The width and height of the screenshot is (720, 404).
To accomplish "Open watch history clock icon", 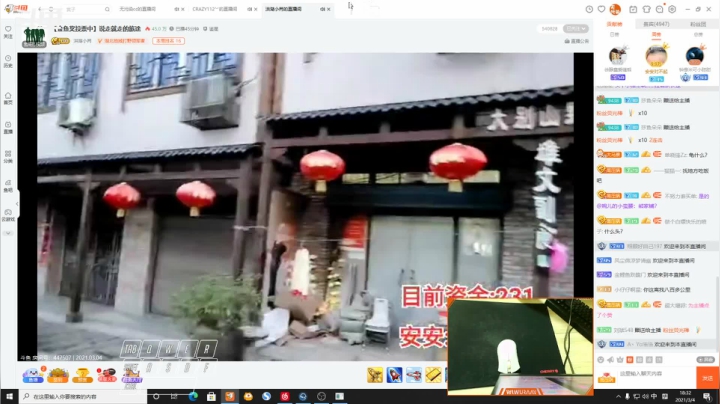I will point(589,9).
